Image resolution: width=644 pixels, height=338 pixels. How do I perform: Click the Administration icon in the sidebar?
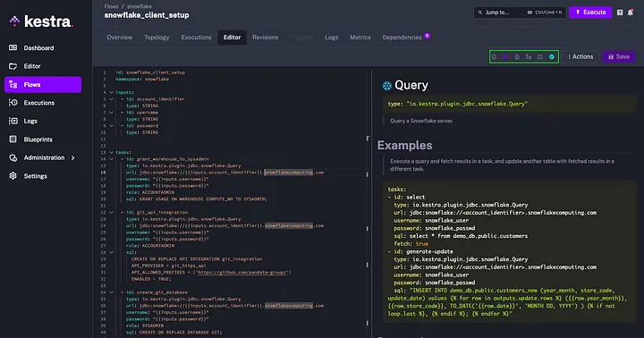13,157
